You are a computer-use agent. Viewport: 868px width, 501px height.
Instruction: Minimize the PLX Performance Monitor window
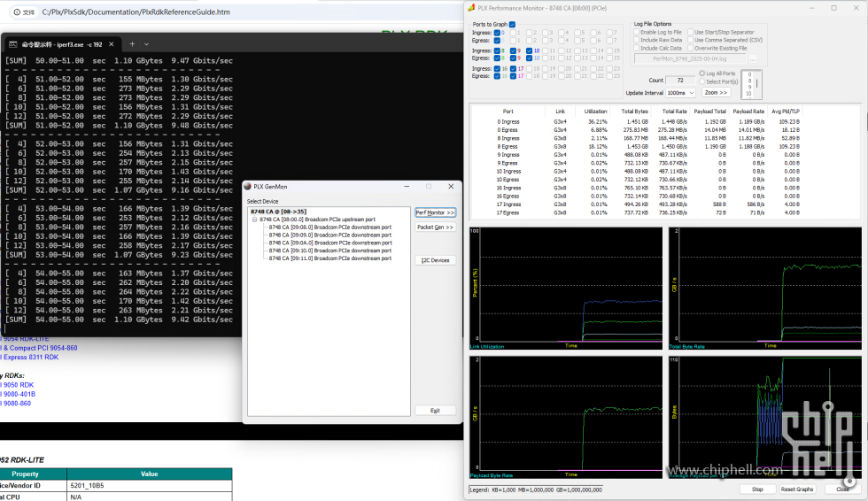812,8
